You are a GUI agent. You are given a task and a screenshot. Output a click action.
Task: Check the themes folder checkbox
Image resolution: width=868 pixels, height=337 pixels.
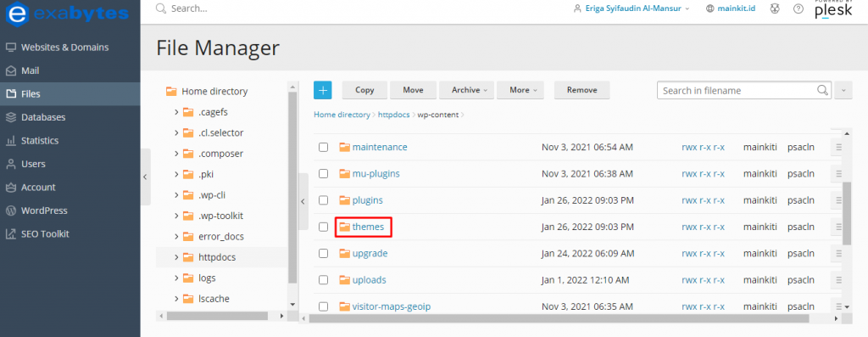click(x=323, y=227)
